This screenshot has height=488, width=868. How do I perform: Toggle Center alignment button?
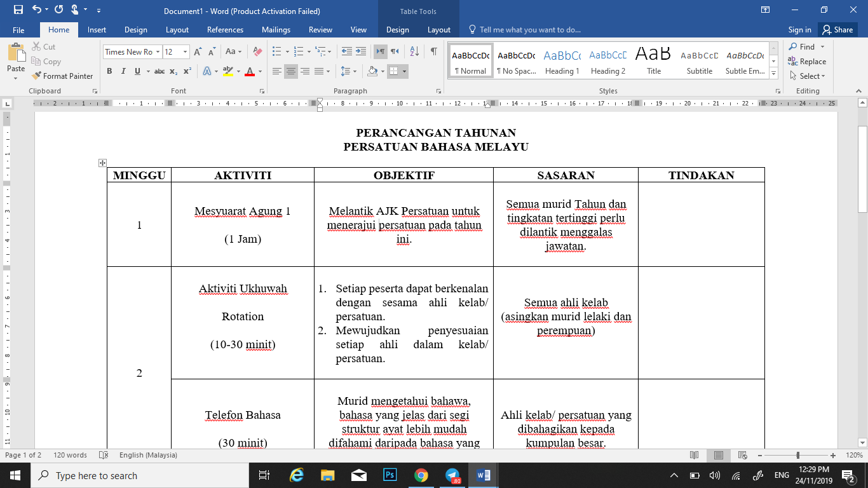coord(291,71)
